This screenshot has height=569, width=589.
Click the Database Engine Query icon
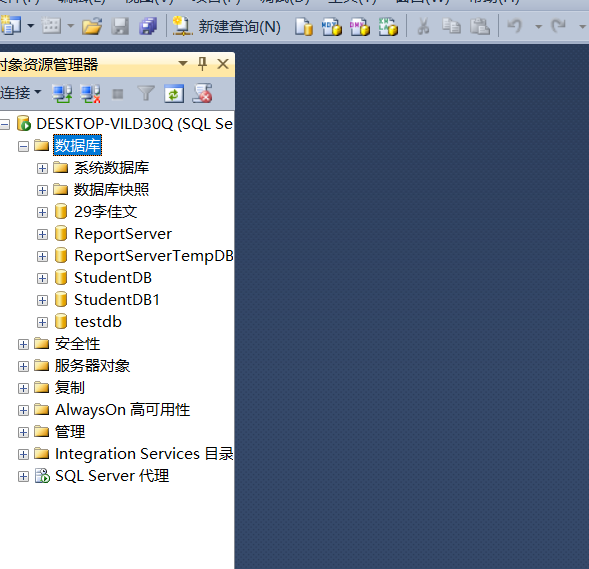tap(304, 27)
